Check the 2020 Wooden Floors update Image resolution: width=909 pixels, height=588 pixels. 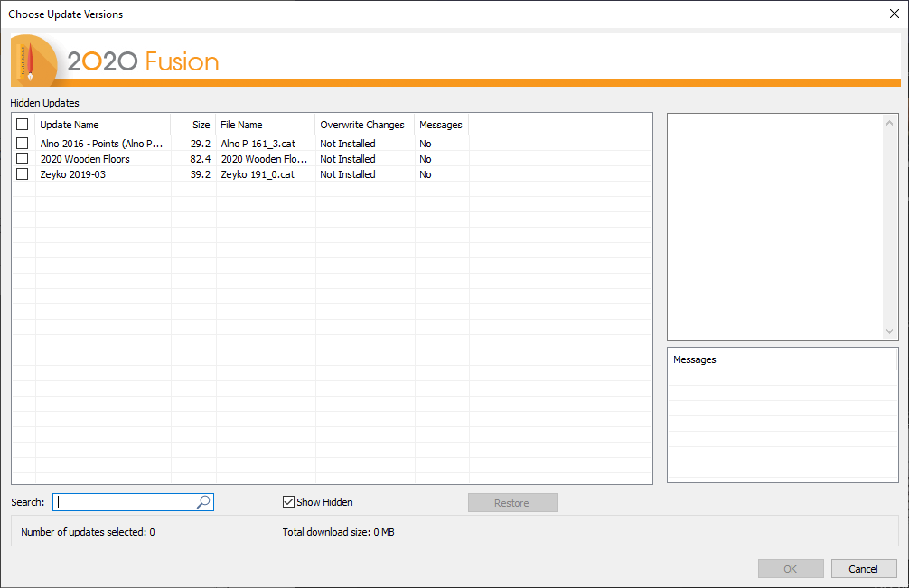click(x=22, y=159)
